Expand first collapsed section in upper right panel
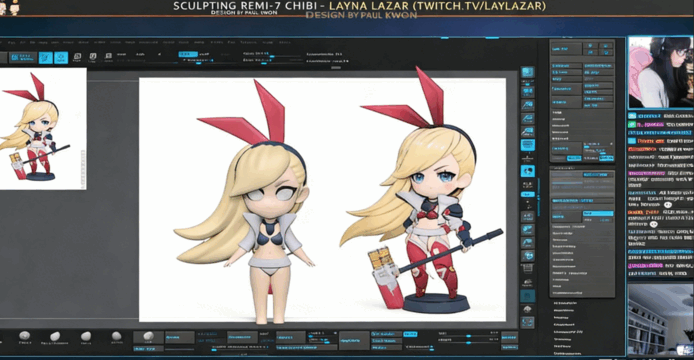Viewport: 694px width, 360px height. (x=557, y=113)
